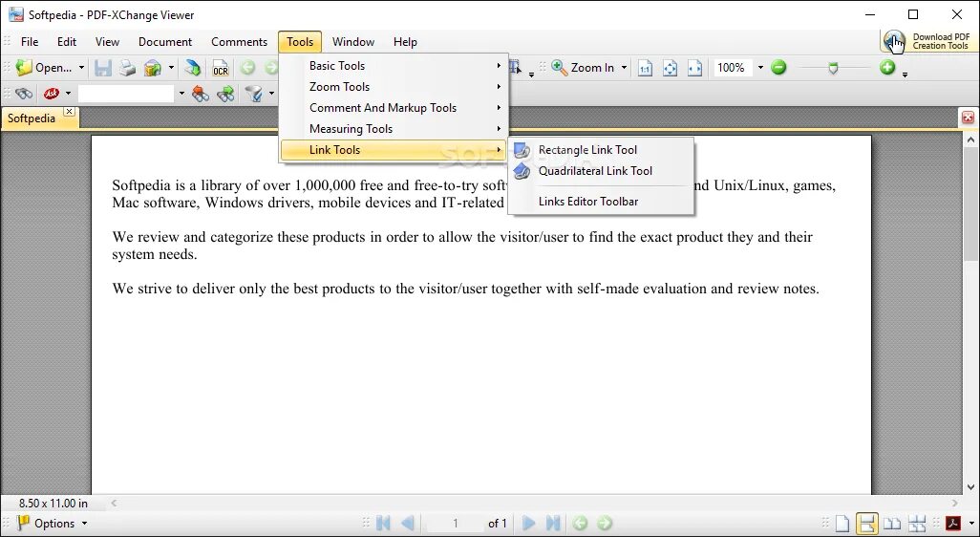980x537 pixels.
Task: Select Comment And Markup Tools submenu
Action: coord(394,108)
